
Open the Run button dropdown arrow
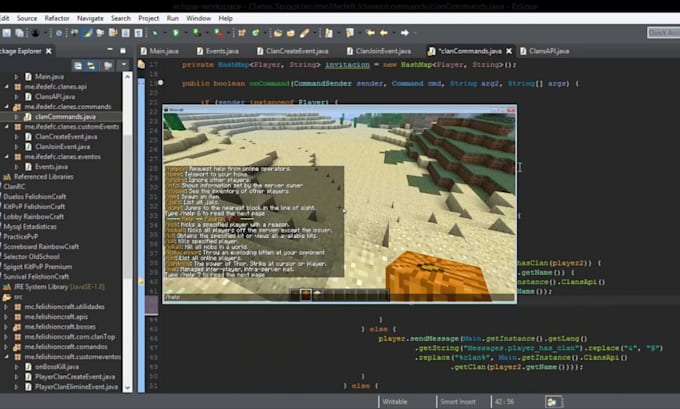pyautogui.click(x=185, y=33)
